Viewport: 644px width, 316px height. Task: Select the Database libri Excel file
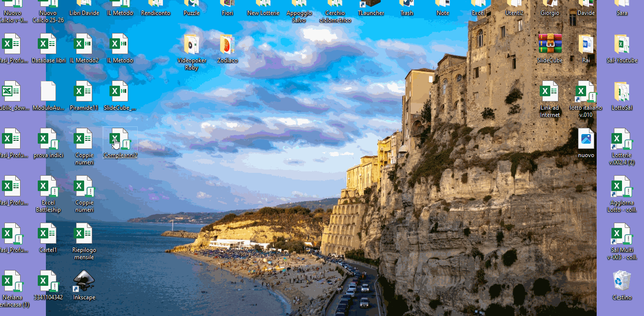[48, 44]
